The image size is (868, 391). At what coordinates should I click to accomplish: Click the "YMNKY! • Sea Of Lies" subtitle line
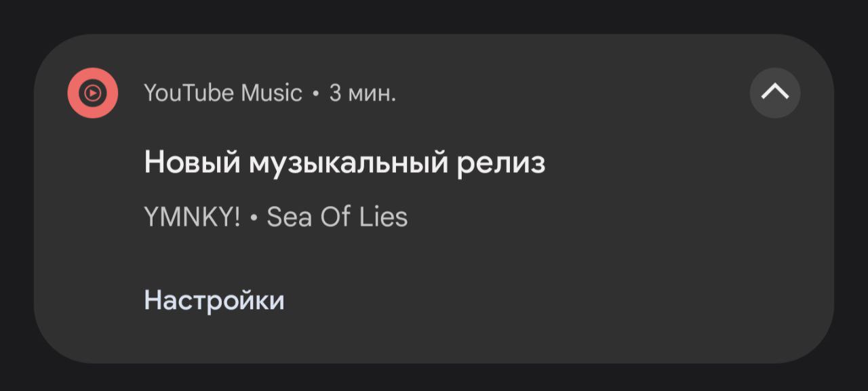click(x=275, y=217)
